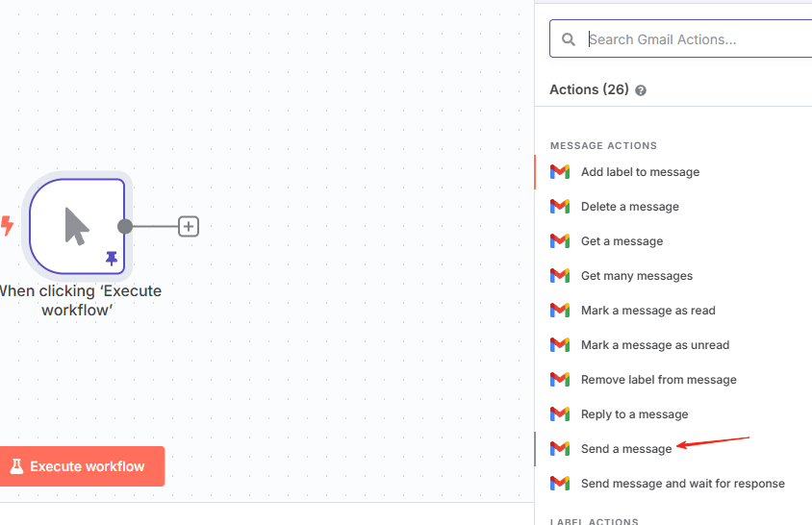Choose Get many messages action
Image resolution: width=812 pixels, height=525 pixels.
point(636,276)
